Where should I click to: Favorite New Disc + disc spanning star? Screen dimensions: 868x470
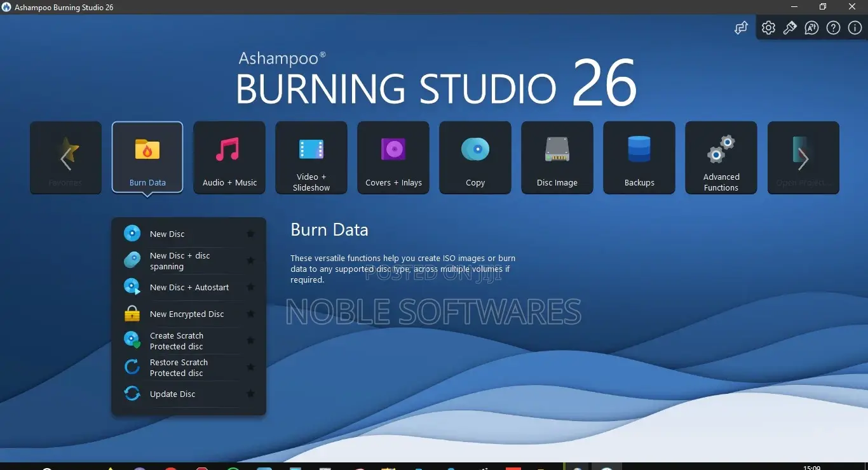[x=250, y=260]
